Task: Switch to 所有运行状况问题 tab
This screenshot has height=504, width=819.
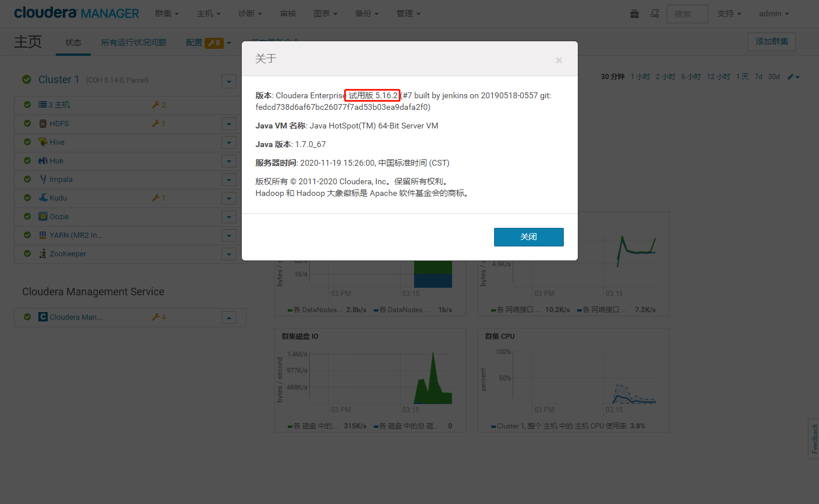Action: [134, 42]
